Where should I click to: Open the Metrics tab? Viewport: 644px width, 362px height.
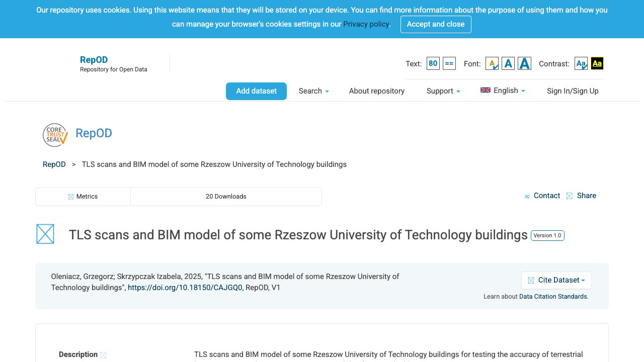click(x=83, y=197)
